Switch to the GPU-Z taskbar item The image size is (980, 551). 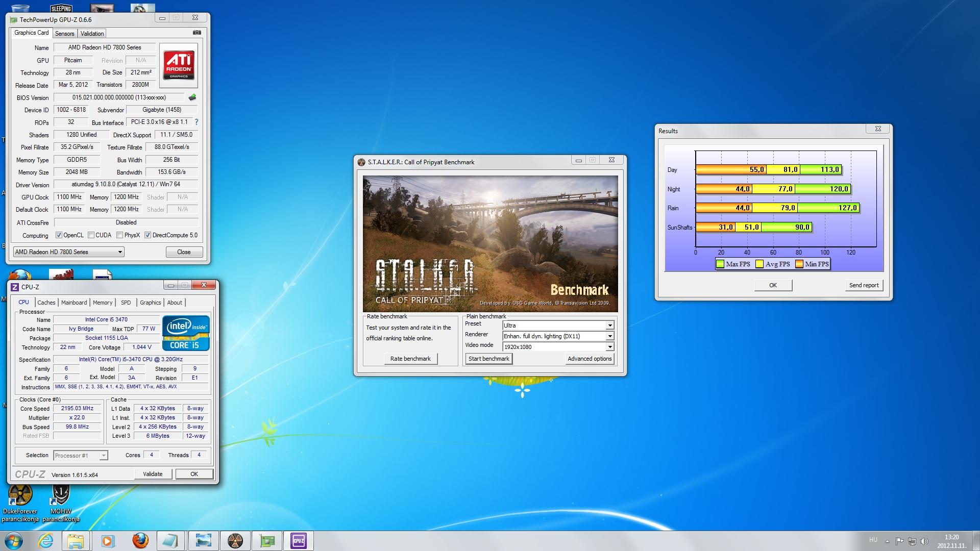click(x=267, y=541)
